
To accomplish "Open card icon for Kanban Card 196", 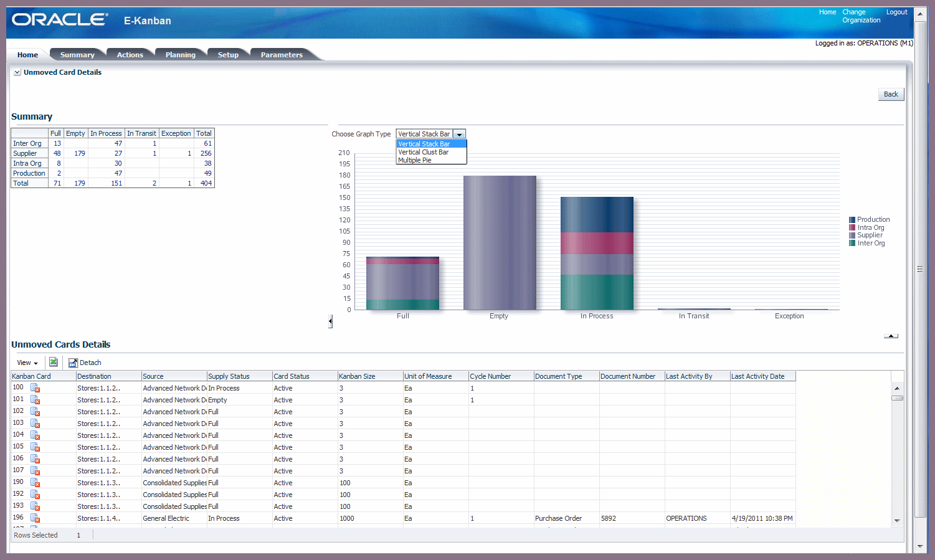I will 35,518.
